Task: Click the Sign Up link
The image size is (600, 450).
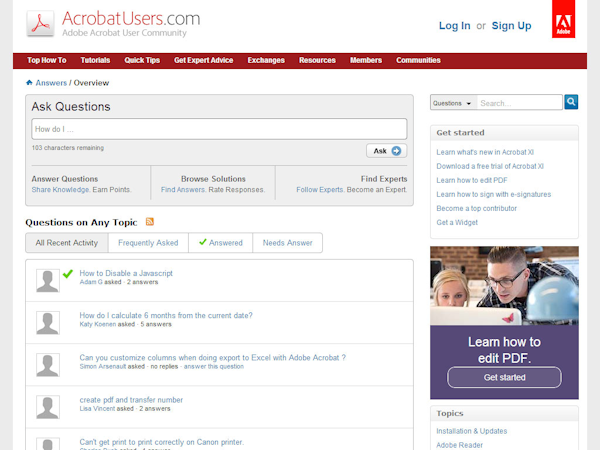Action: pos(512,26)
